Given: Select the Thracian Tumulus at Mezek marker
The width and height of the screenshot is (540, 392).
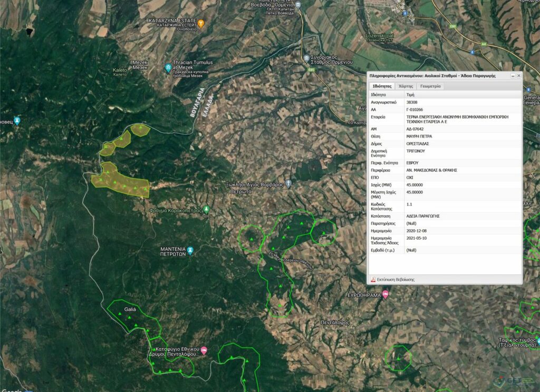Looking at the screenshot, I should tap(168, 67).
